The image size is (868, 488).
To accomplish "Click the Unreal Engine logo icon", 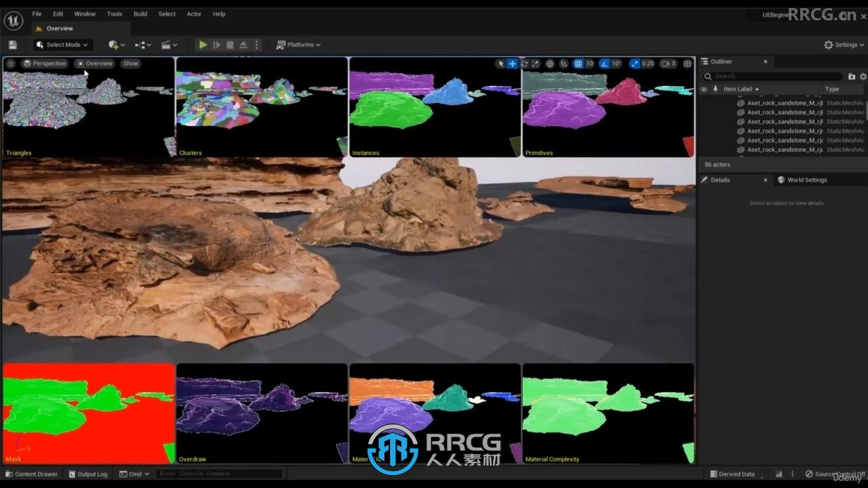I will (x=13, y=21).
